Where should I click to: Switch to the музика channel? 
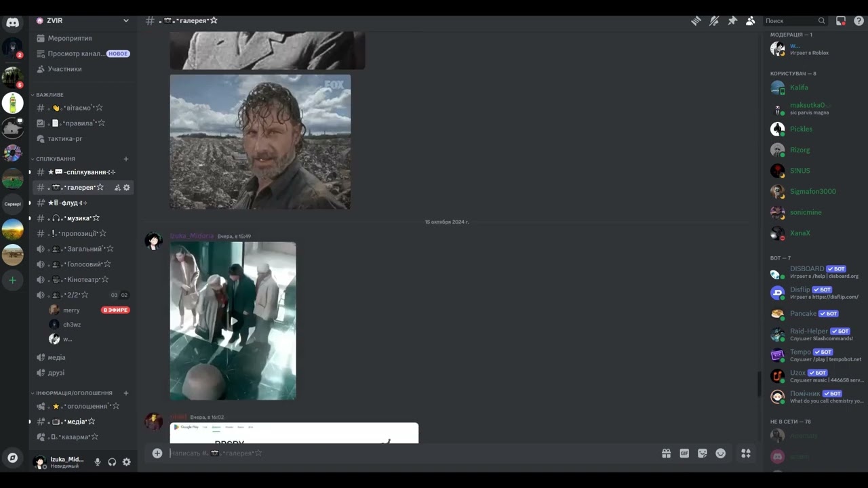(82, 218)
